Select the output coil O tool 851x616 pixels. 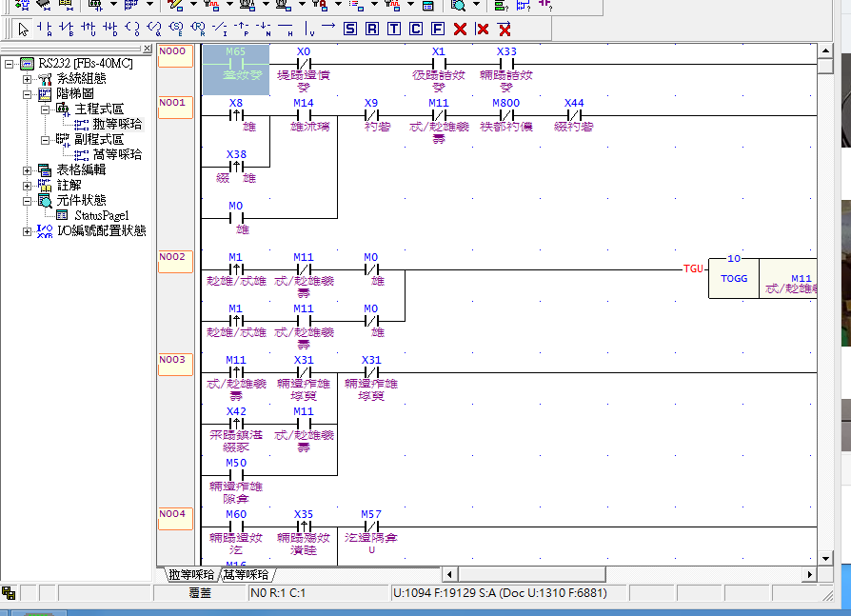(131, 29)
